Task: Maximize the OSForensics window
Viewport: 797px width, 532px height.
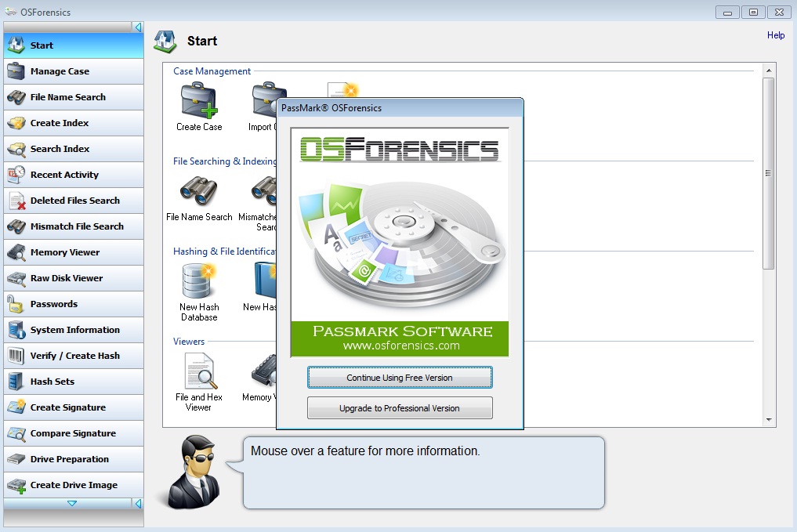Action: [753, 13]
